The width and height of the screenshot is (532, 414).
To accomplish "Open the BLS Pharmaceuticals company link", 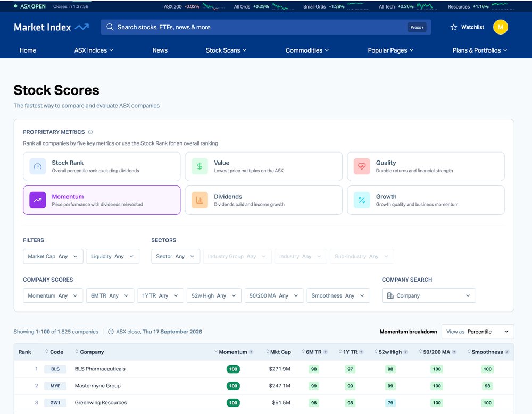I will click(100, 369).
